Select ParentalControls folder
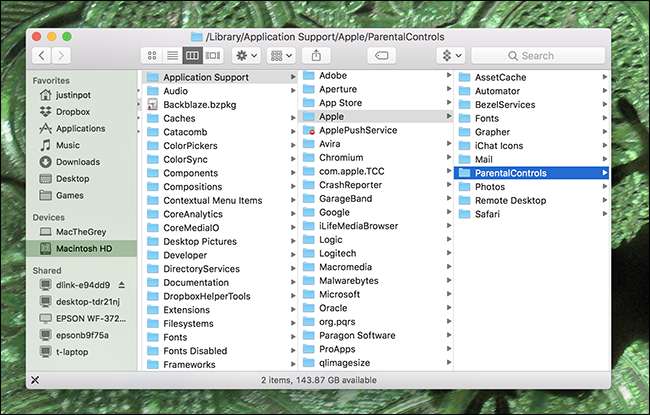The width and height of the screenshot is (650, 415). point(532,173)
